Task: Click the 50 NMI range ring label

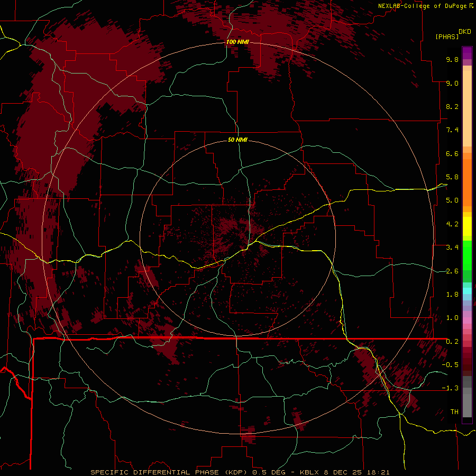Action: pos(237,140)
